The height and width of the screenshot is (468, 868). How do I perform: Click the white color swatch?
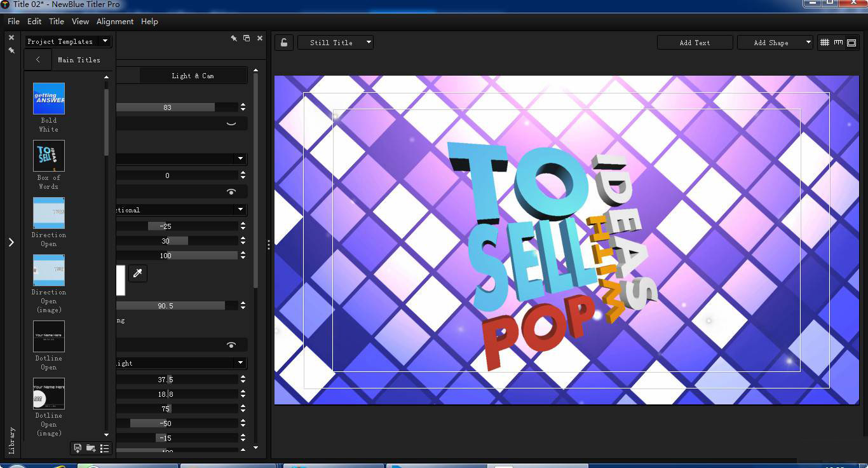point(120,280)
